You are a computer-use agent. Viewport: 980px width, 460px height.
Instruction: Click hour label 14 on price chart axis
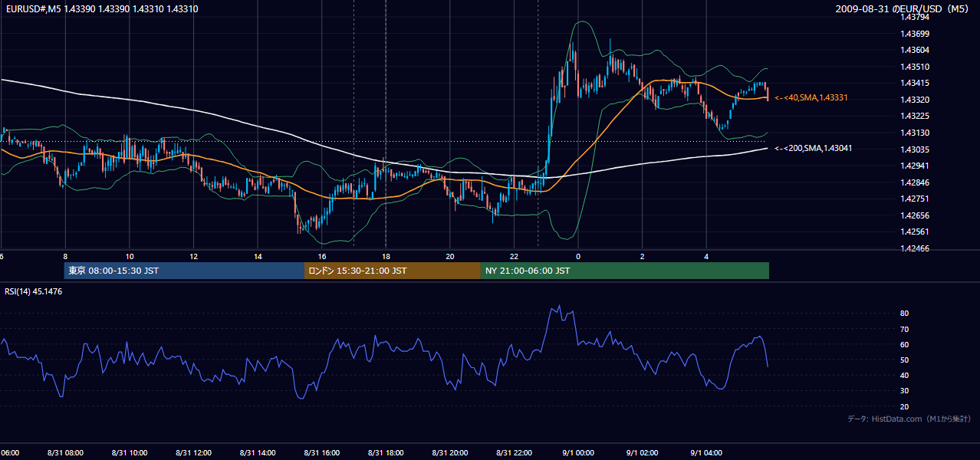point(258,257)
